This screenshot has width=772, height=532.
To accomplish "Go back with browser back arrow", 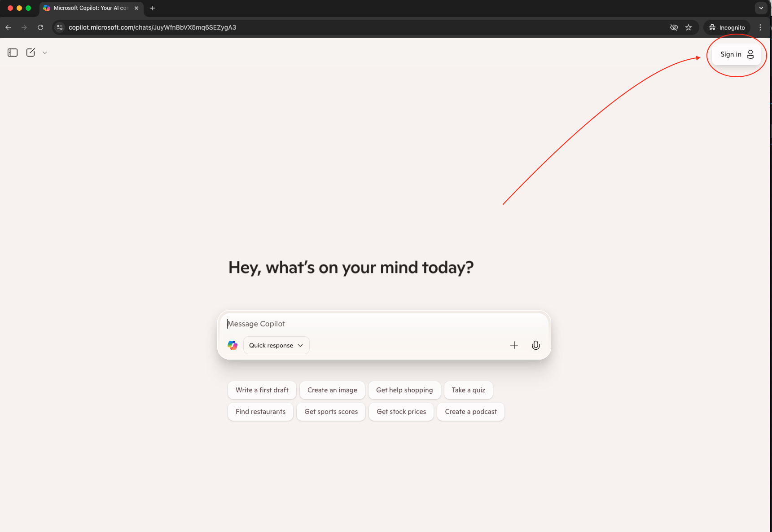I will coord(8,27).
